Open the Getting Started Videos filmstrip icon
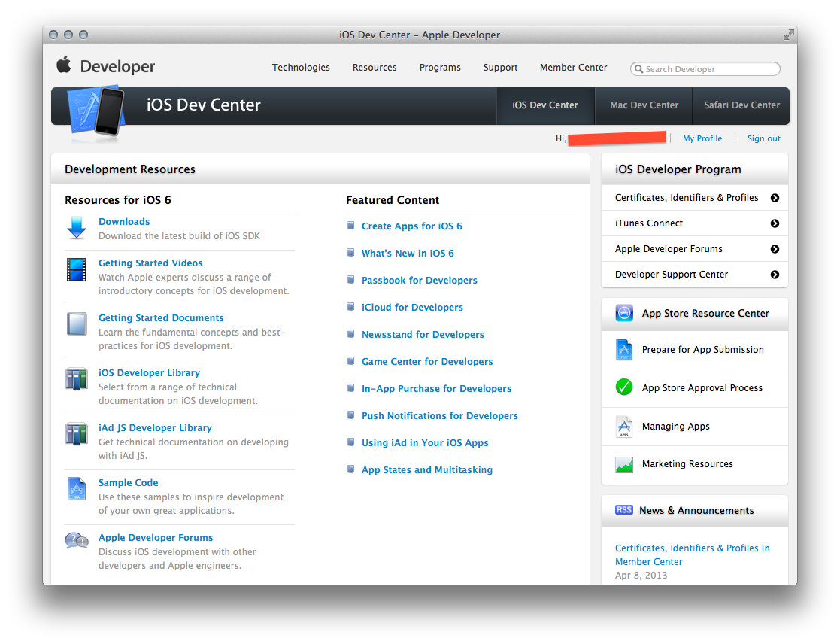Screen dimensions: 840x644 click(x=76, y=269)
